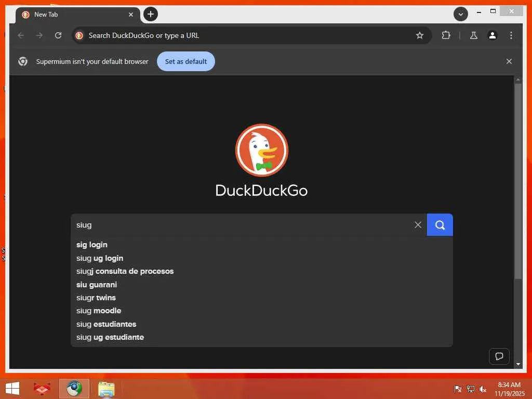This screenshot has width=532, height=399.
Task: Click the DuckDuckGo icon in the address bar
Action: coord(79,35)
